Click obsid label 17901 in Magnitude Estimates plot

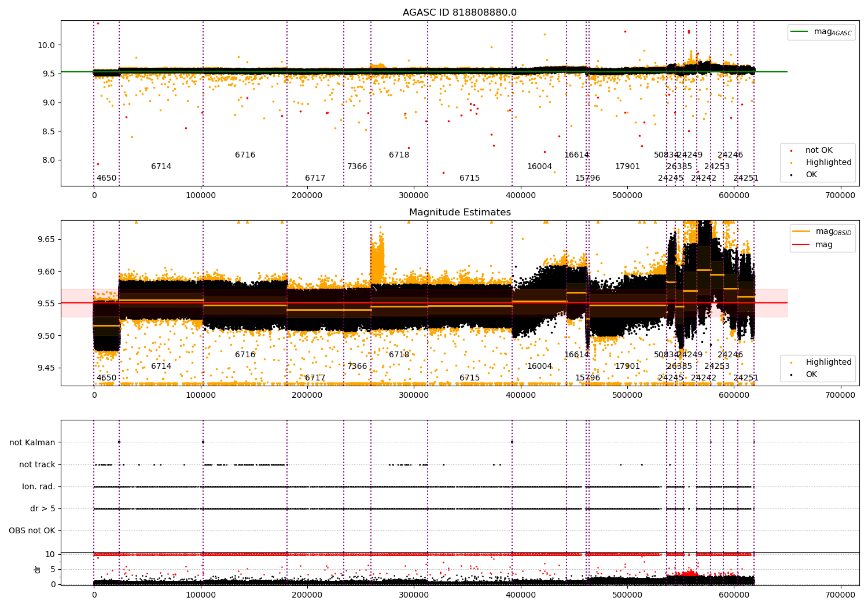(x=628, y=367)
